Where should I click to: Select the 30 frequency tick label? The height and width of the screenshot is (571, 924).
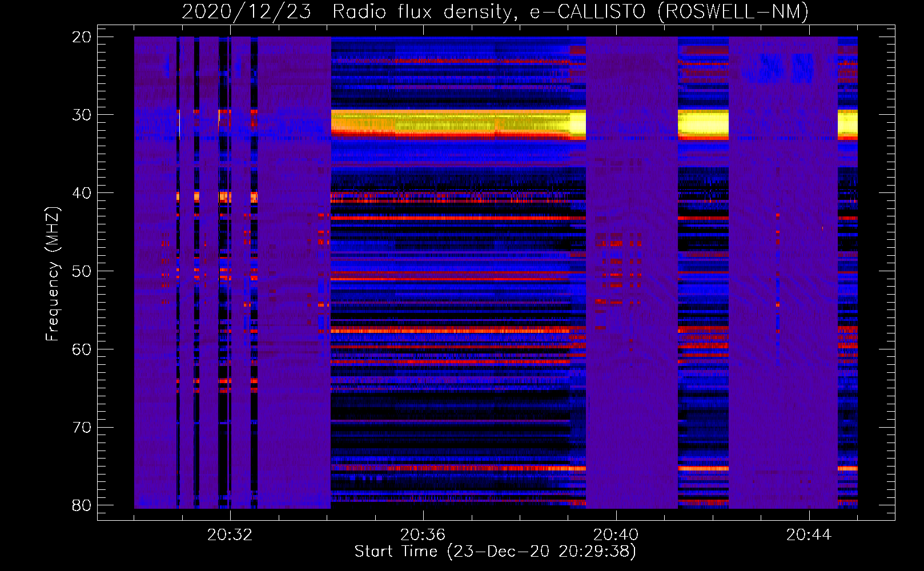[x=82, y=115]
